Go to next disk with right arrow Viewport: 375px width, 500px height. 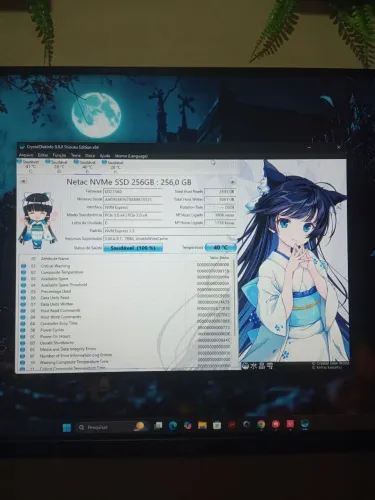click(232, 182)
